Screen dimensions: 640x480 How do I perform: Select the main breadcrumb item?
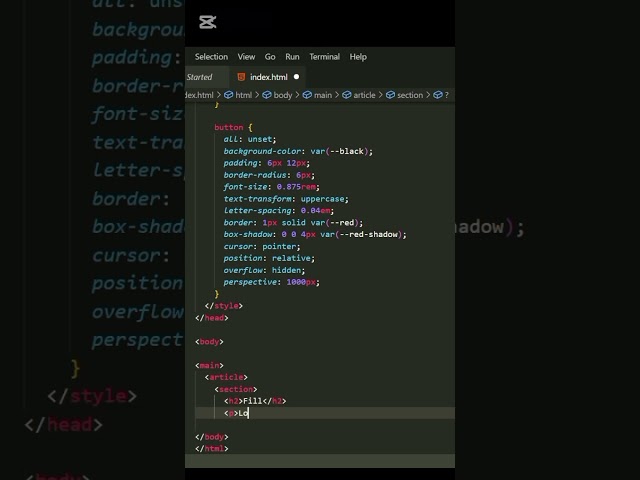[x=323, y=95]
